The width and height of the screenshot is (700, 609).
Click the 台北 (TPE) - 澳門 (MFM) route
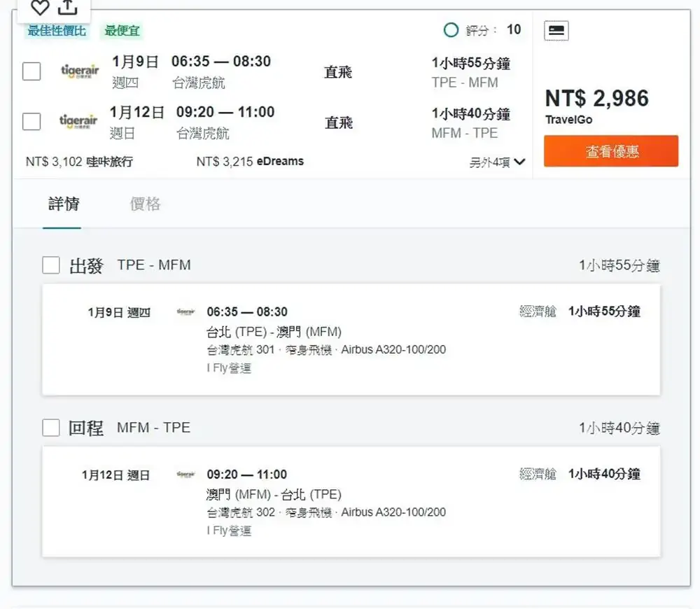point(274,332)
